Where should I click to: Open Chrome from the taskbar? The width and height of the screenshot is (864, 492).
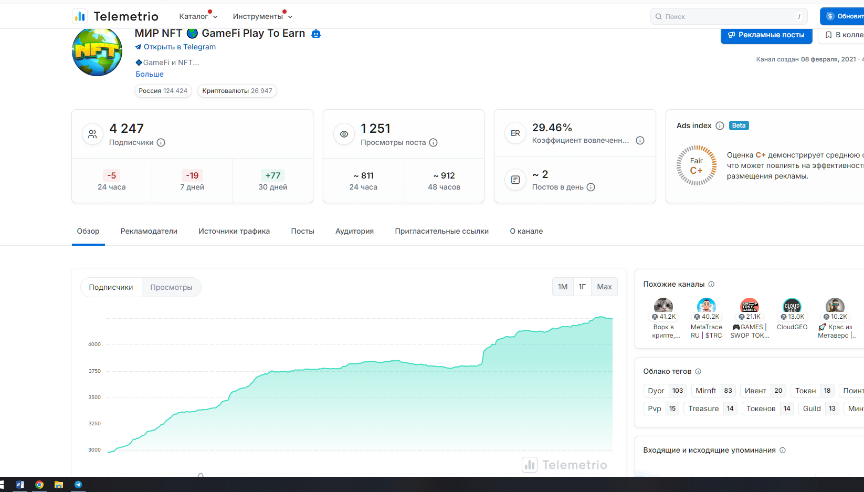(x=39, y=484)
